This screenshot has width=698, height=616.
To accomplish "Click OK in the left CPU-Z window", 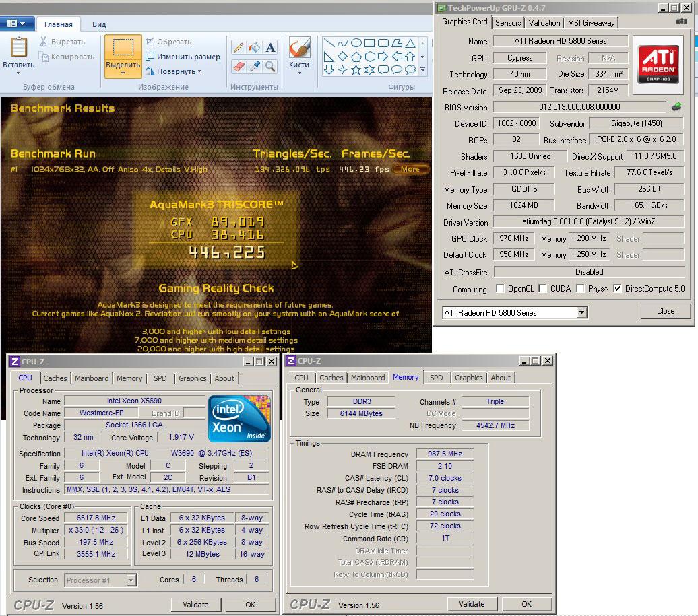I will tap(250, 605).
